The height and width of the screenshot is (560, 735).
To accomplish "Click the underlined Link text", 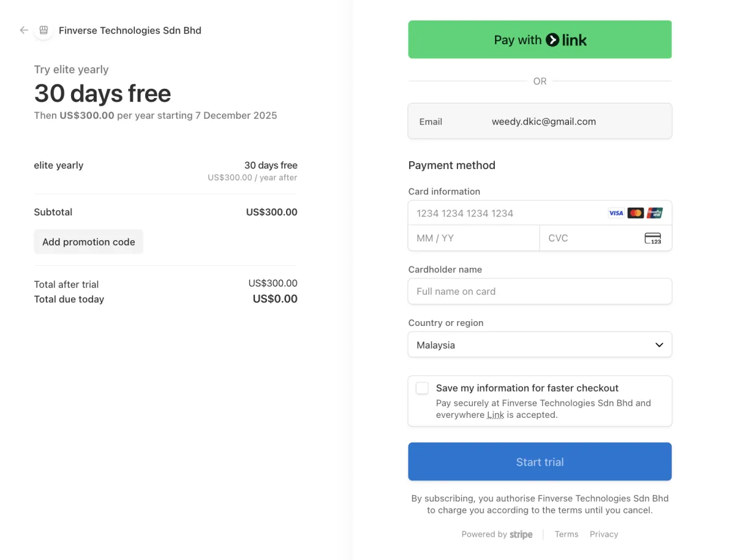I will [x=496, y=415].
